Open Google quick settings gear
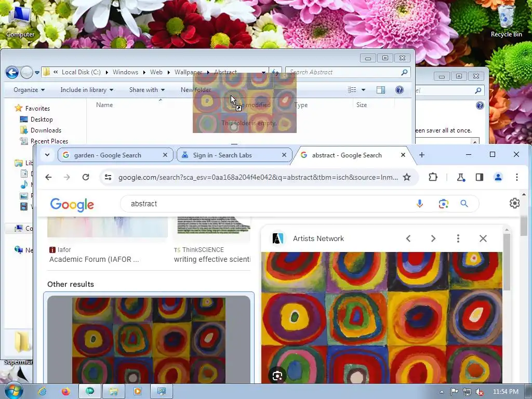The height and width of the screenshot is (399, 532). (x=514, y=203)
